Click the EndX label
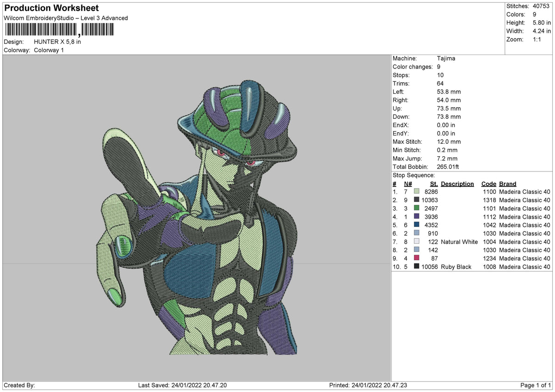555x392 pixels. pyautogui.click(x=401, y=125)
